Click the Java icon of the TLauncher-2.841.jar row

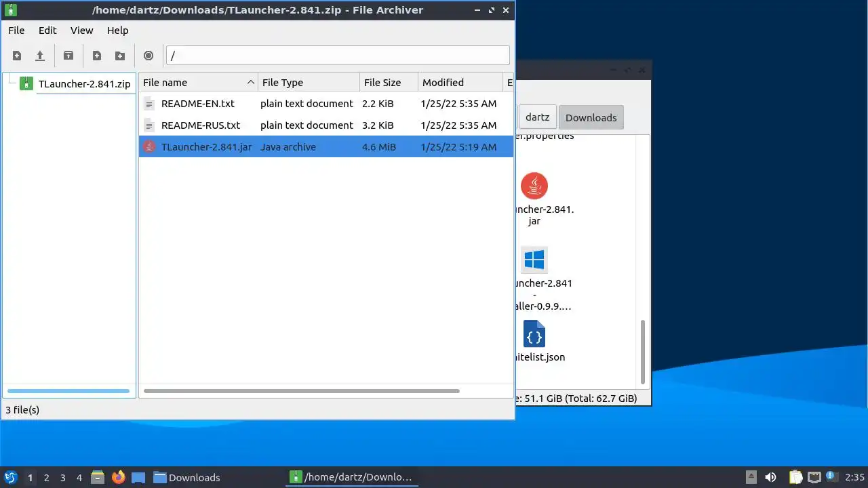149,147
